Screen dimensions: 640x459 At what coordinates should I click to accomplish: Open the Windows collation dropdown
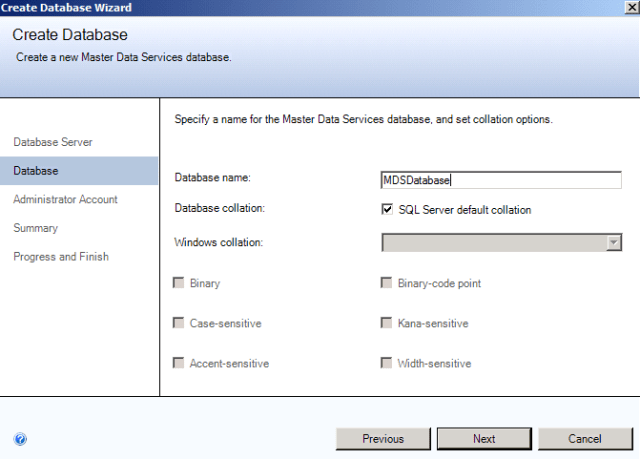click(613, 242)
